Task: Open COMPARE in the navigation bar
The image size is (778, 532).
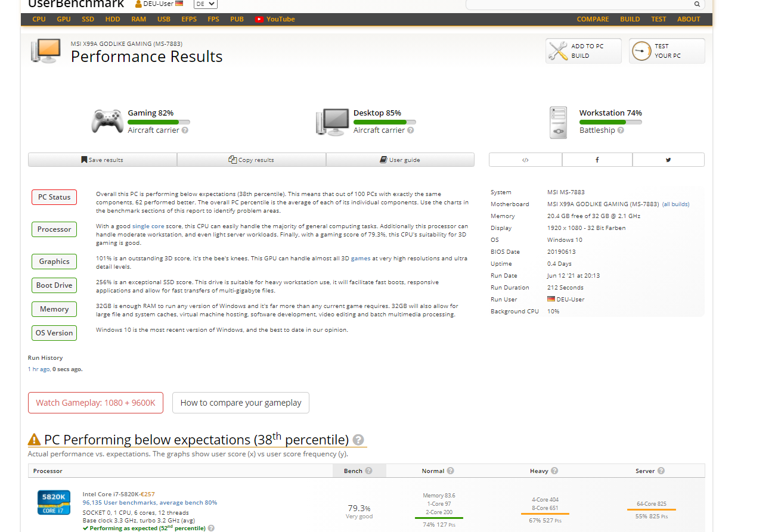Action: point(593,19)
